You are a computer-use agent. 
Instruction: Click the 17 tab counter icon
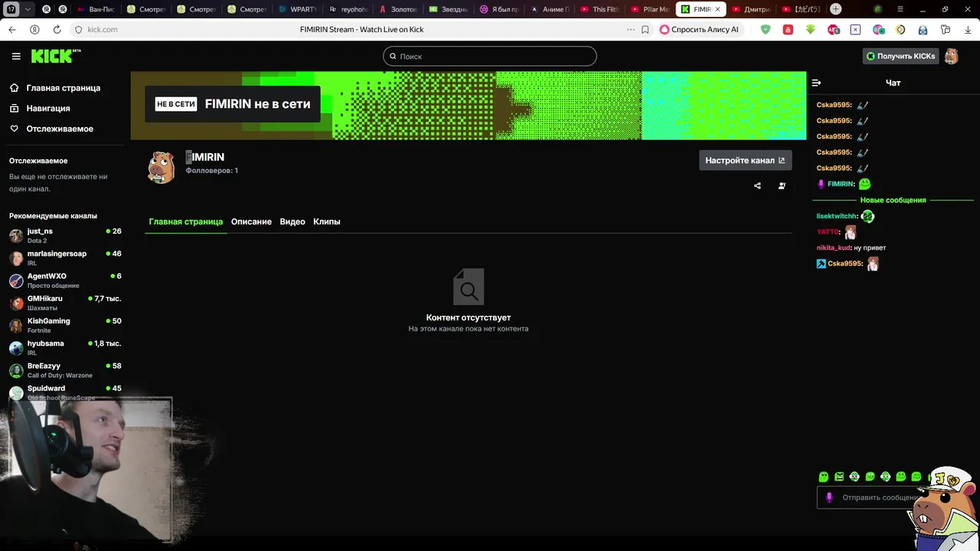pyautogui.click(x=11, y=9)
